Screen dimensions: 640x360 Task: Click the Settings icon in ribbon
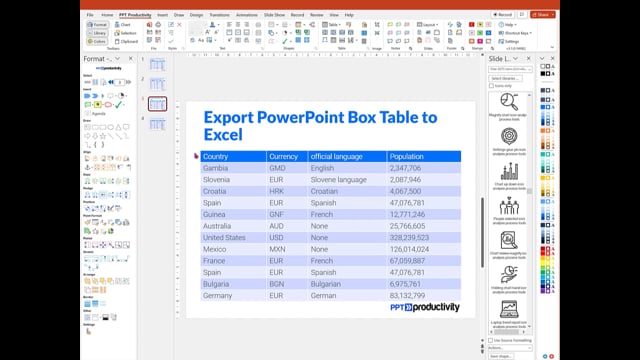point(509,41)
